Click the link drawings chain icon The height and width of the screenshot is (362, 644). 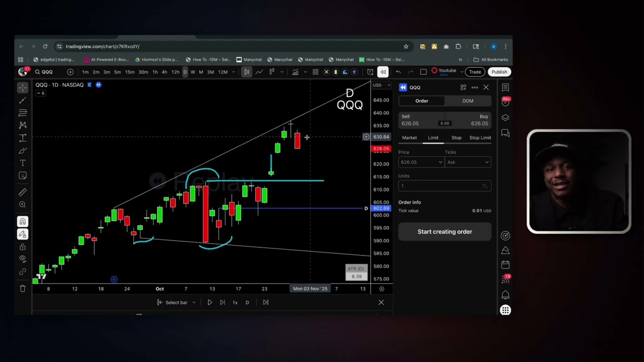coord(23,271)
